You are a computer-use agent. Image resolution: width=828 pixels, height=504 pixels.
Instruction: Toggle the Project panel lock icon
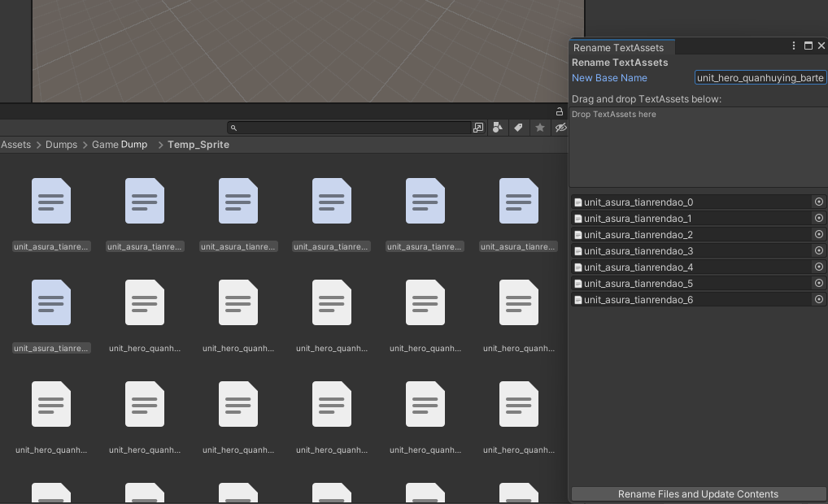pyautogui.click(x=560, y=111)
